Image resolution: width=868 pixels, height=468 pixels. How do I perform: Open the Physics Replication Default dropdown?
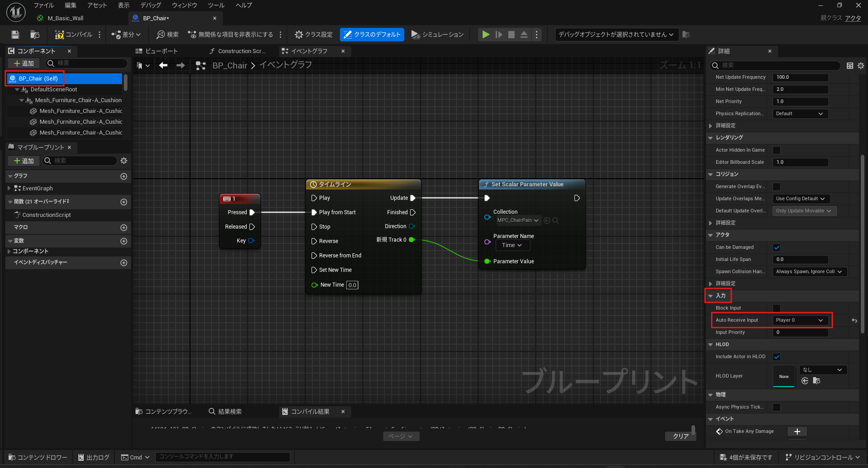coord(800,114)
